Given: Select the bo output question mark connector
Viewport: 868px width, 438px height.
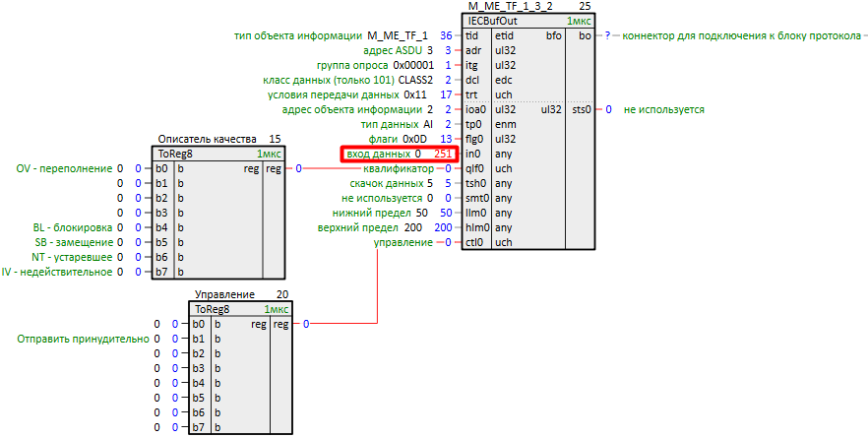Looking at the screenshot, I should coord(607,35).
